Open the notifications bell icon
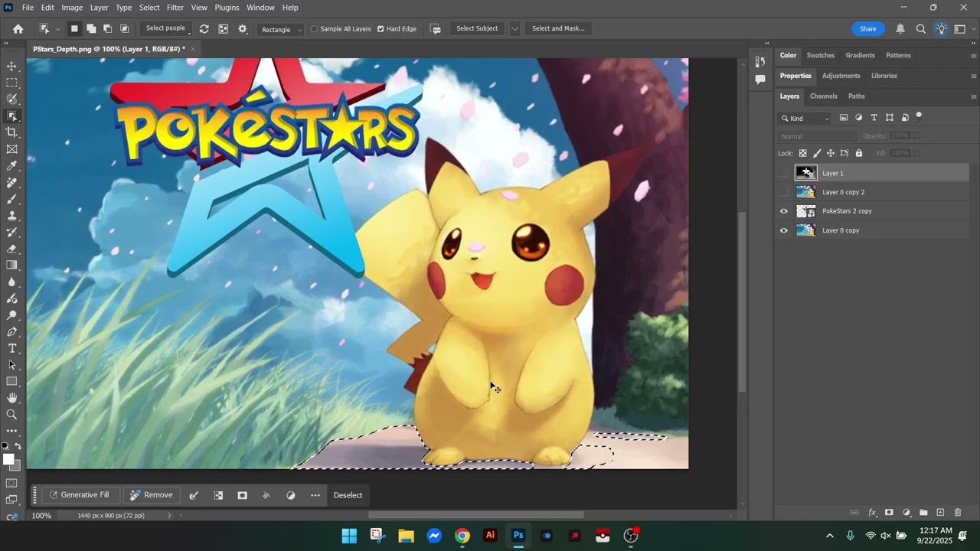 pos(900,29)
